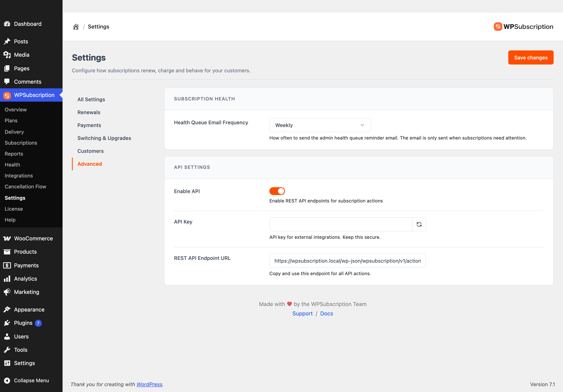Screen dimensions: 563x392
Task: Click the Save changes button
Action: coord(531,58)
